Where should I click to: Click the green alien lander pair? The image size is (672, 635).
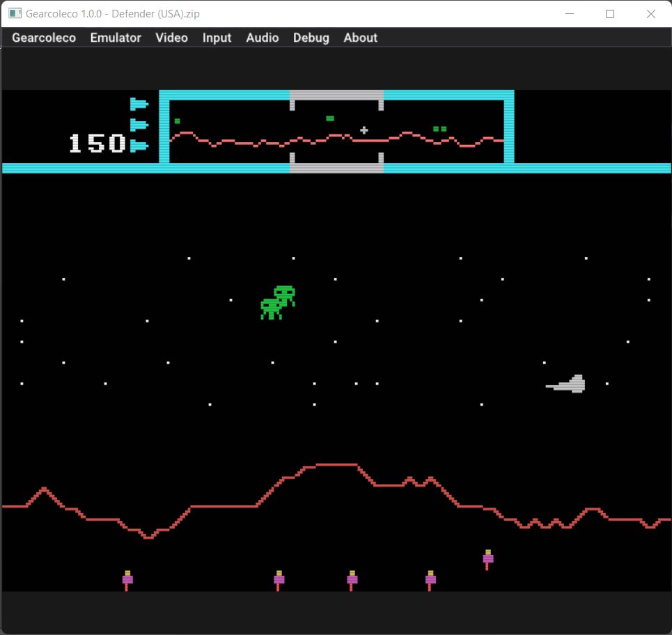[278, 302]
